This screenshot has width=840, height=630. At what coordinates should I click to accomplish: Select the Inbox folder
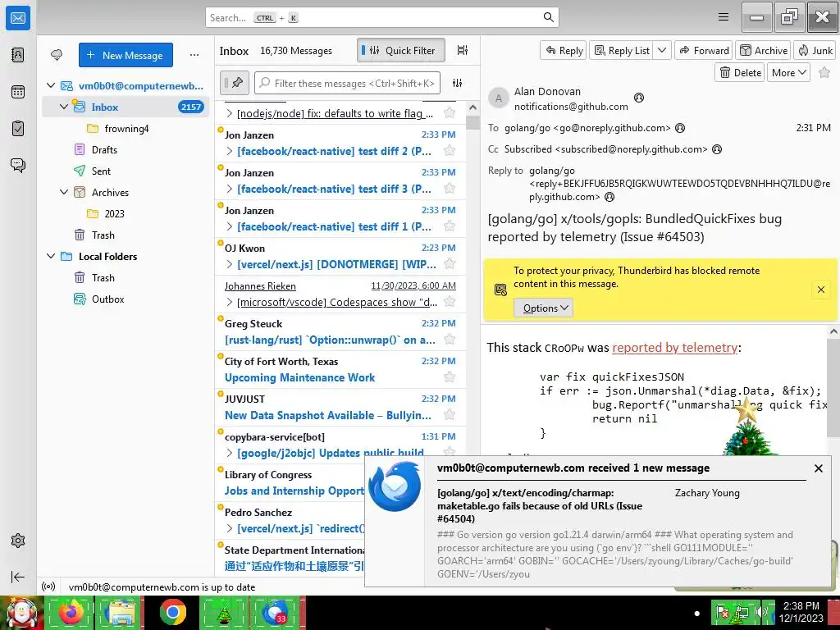click(x=126, y=107)
